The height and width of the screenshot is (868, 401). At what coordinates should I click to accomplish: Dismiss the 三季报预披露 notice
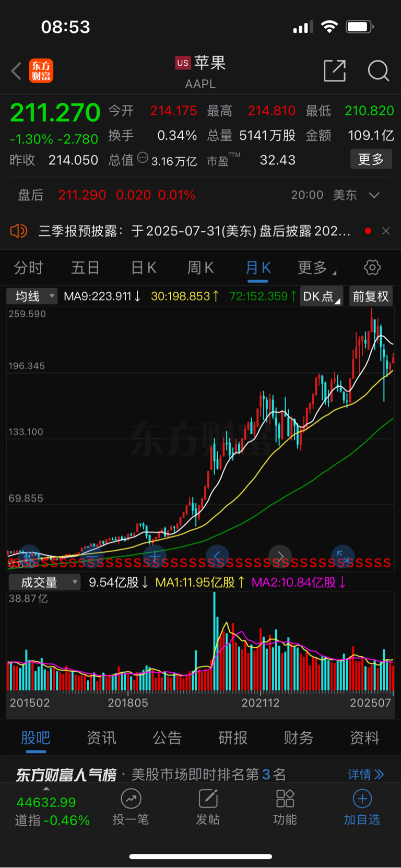[x=386, y=231]
